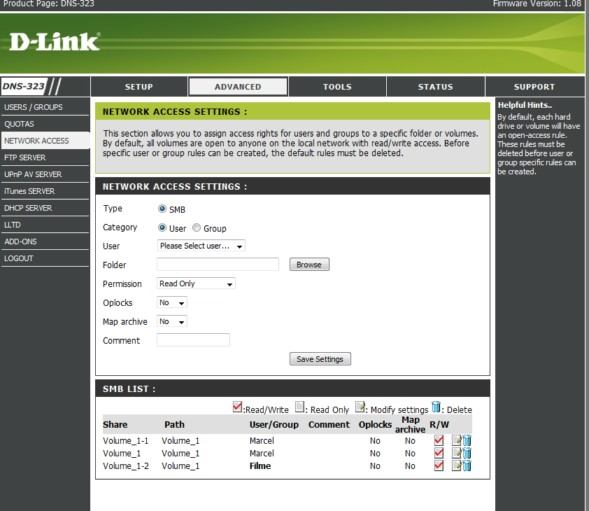This screenshot has height=511, width=589.
Task: Switch to the STATUS tab
Action: tap(435, 87)
